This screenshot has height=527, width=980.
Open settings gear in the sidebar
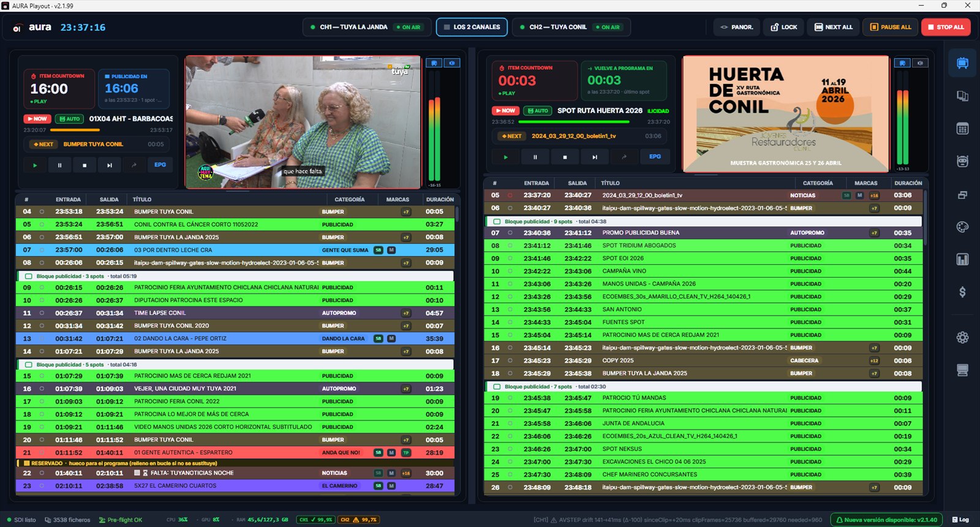tap(962, 337)
